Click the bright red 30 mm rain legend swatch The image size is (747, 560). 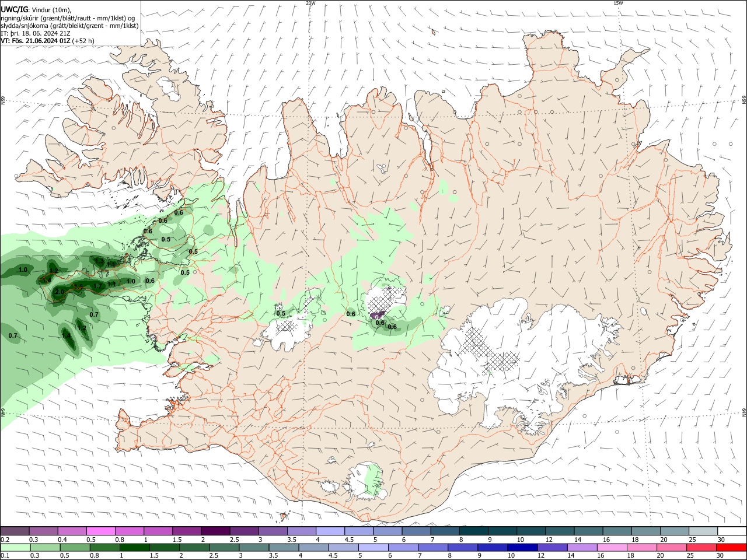(731, 547)
